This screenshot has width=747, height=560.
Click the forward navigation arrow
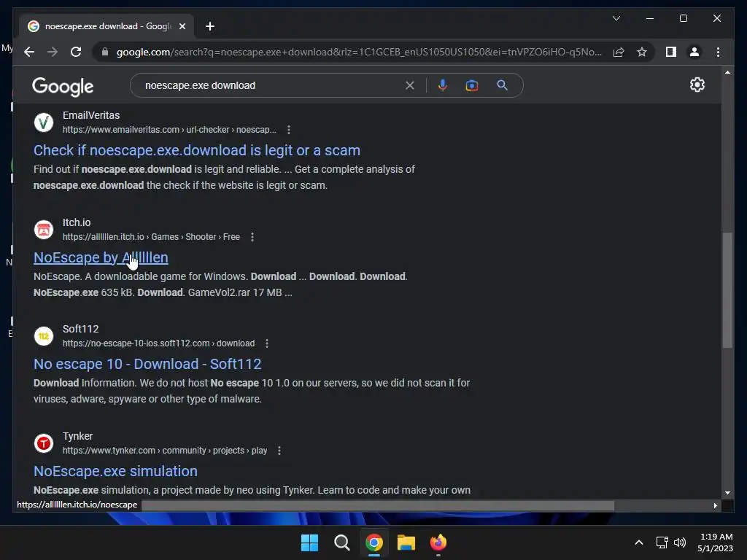(x=53, y=52)
